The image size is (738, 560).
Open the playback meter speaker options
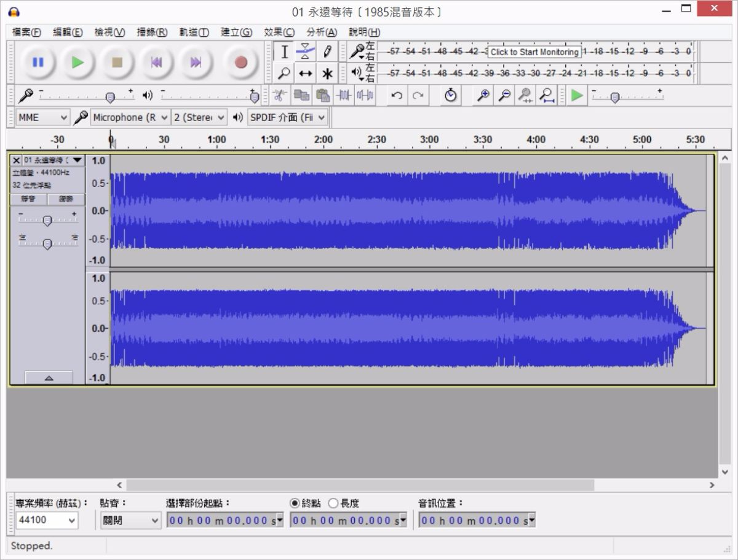pyautogui.click(x=357, y=73)
